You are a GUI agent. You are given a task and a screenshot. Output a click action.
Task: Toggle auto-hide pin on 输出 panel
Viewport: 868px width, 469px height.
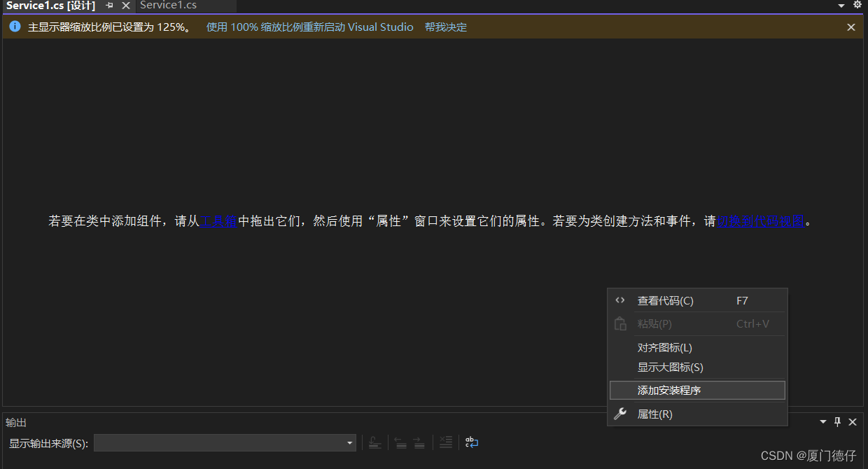click(837, 422)
